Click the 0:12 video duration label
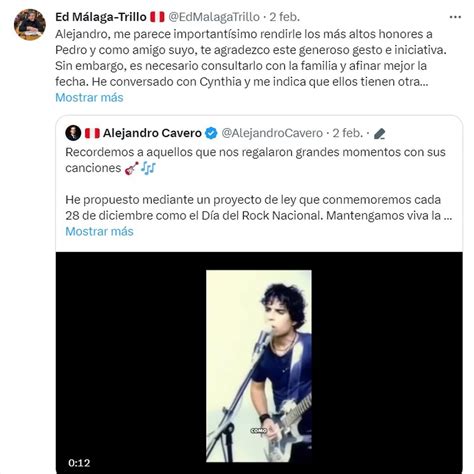 (79, 463)
